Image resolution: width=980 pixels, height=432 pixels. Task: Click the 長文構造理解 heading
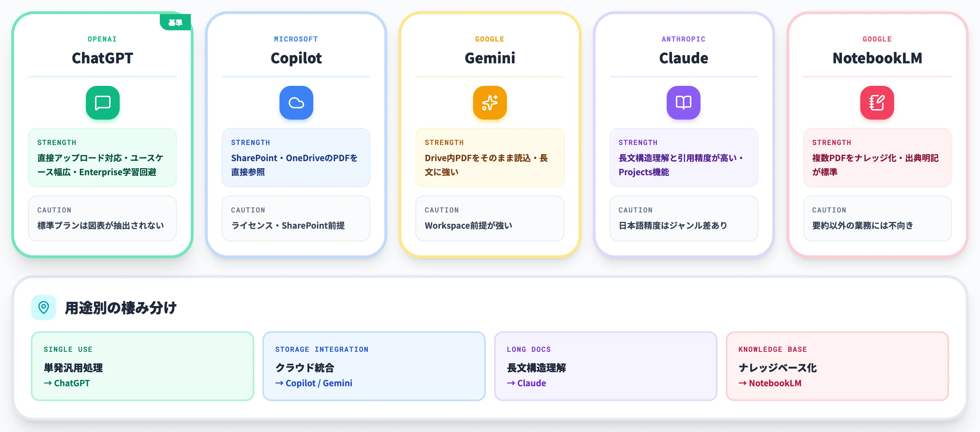click(536, 368)
